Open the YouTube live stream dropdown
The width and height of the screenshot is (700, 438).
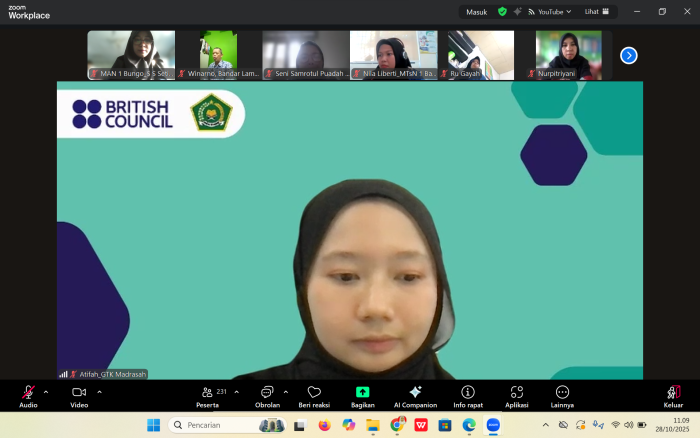tap(550, 12)
